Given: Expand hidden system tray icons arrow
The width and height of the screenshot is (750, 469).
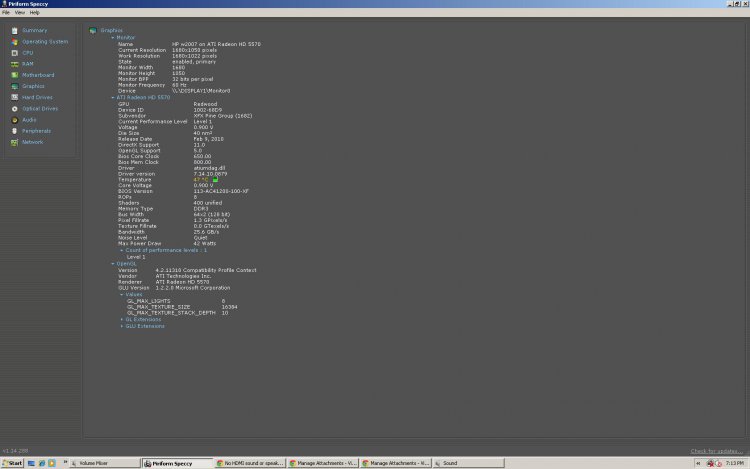Looking at the screenshot, I should [x=698, y=463].
